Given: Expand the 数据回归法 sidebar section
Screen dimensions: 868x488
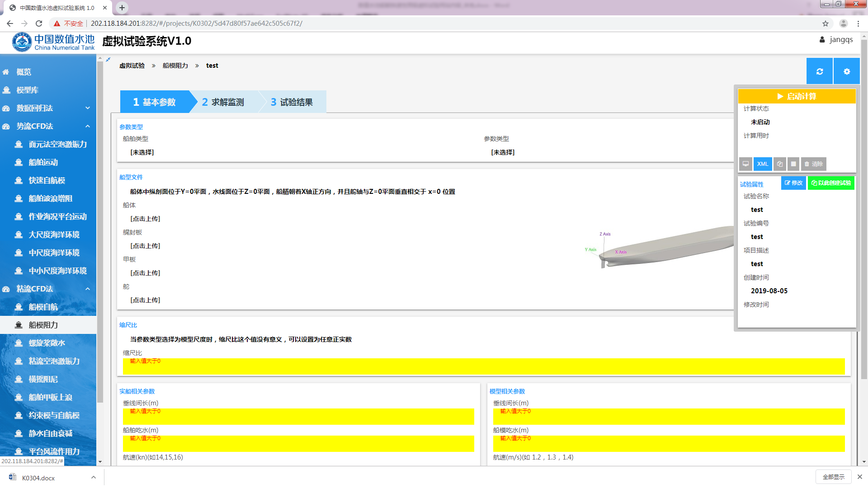Looking at the screenshot, I should pos(88,108).
